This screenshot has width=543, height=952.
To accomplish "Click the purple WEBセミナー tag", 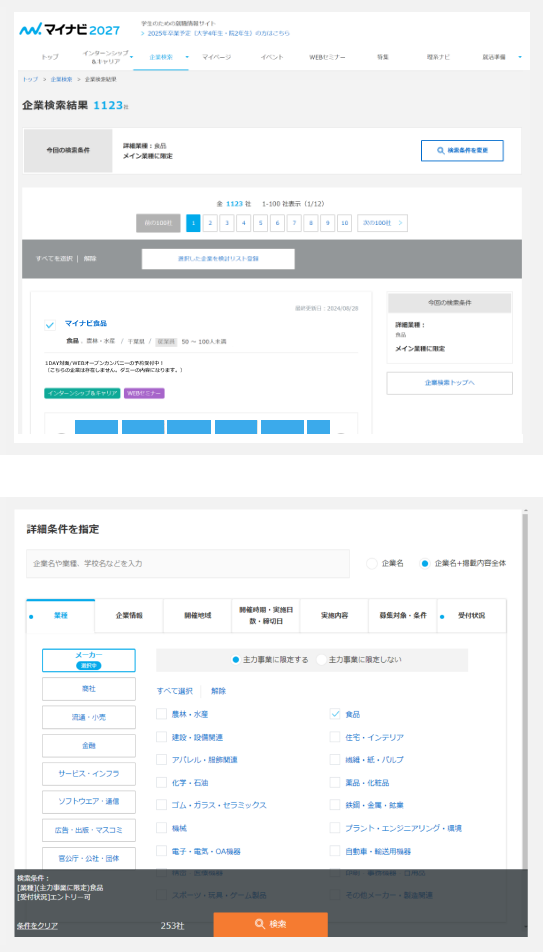I will (x=144, y=393).
